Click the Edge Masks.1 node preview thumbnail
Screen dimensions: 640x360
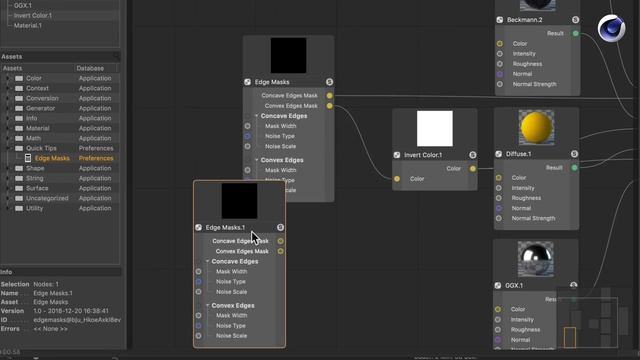240,201
